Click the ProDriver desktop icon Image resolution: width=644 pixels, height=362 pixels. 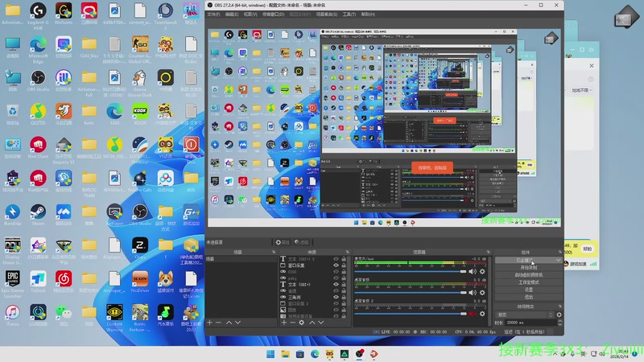tap(140, 282)
